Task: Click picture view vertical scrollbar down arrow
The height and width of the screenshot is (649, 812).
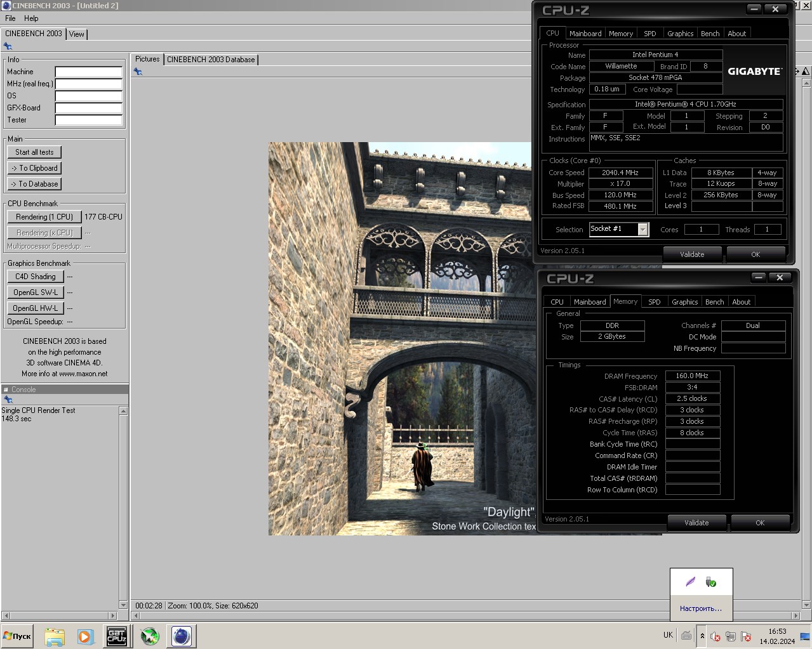Action: coord(806,605)
